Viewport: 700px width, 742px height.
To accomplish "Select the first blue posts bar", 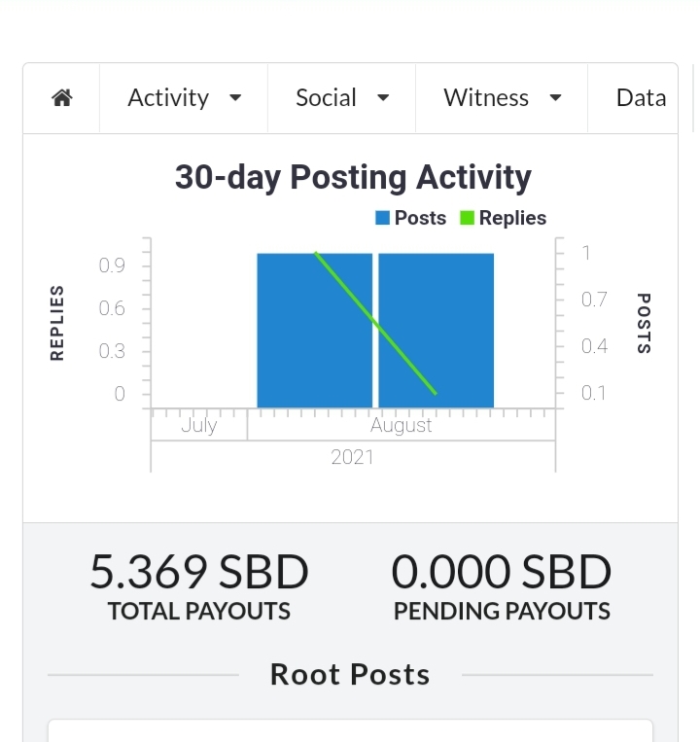I will click(315, 331).
